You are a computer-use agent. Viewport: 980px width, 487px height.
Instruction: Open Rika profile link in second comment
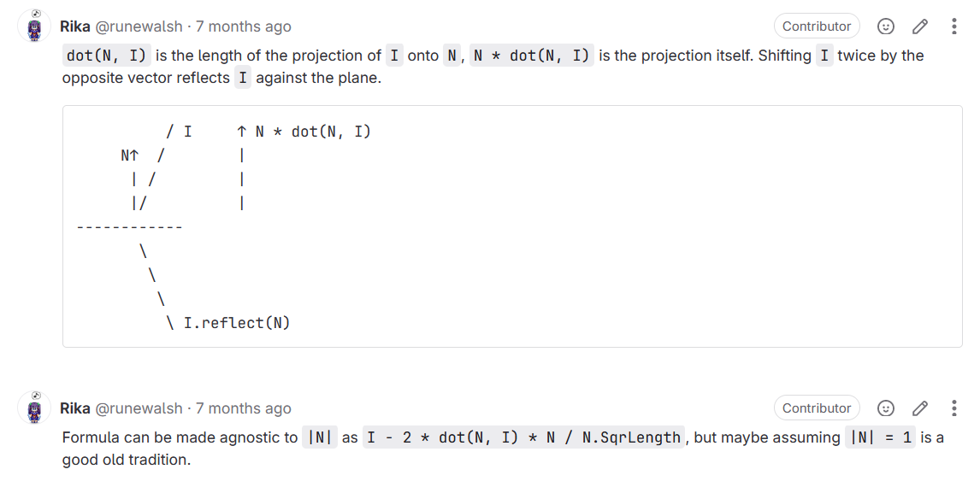pos(75,408)
